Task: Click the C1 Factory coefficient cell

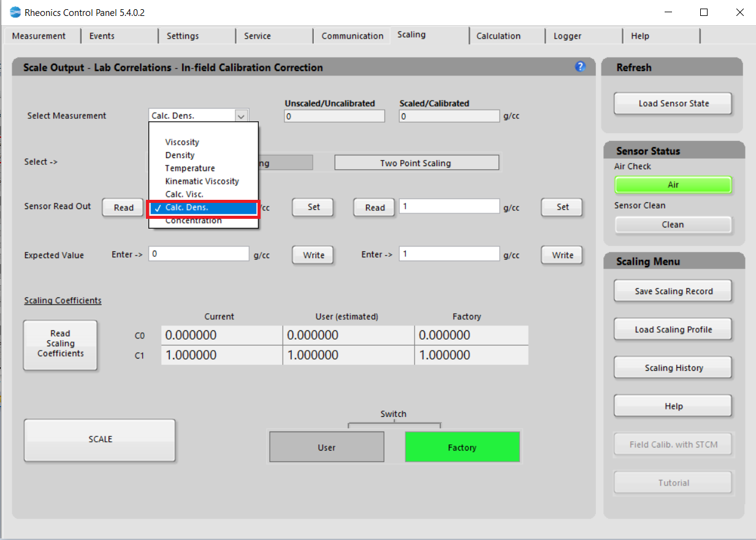Action: (x=472, y=356)
